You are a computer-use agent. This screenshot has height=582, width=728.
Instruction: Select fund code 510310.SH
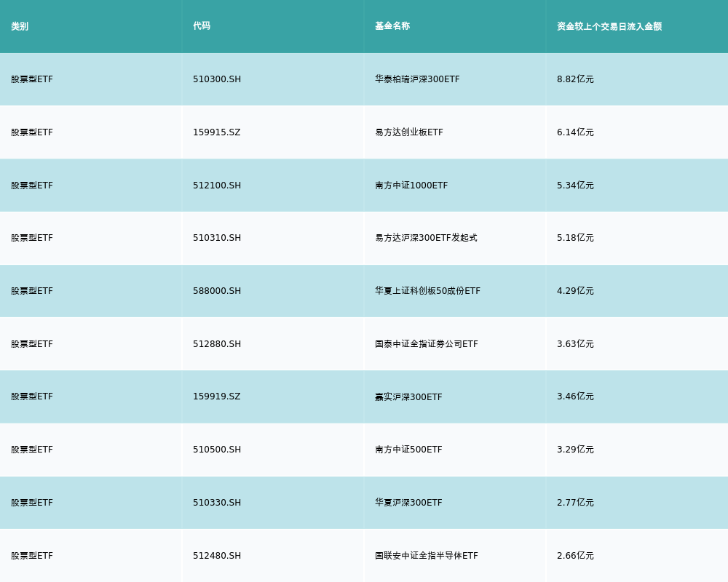tap(217, 238)
